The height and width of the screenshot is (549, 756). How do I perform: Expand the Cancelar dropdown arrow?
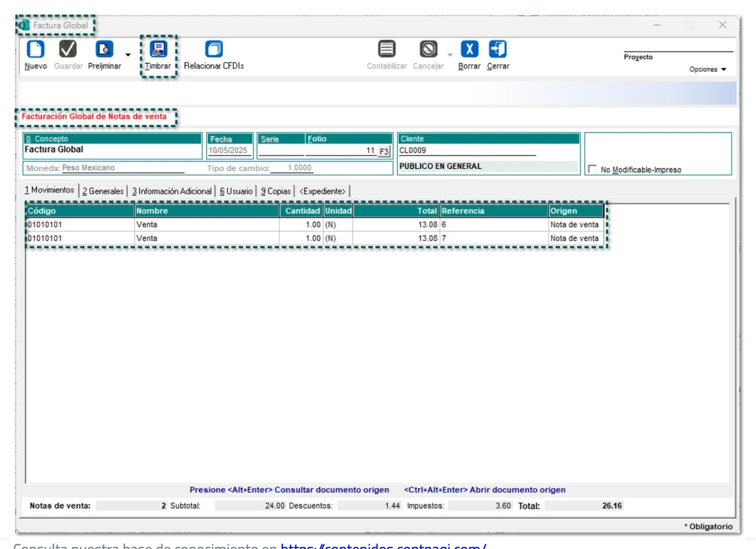click(x=450, y=55)
